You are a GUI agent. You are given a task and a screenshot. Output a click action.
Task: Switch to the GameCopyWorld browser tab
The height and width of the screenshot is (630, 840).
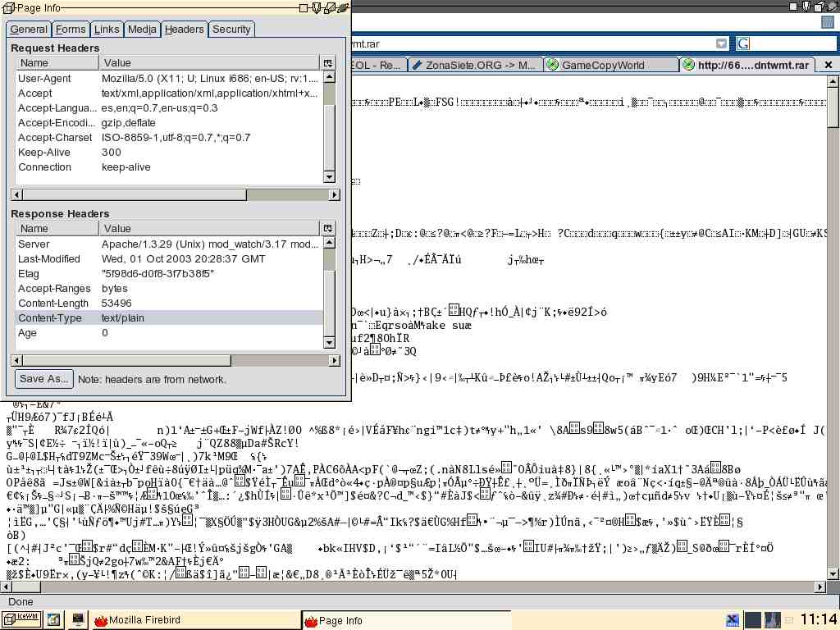610,66
